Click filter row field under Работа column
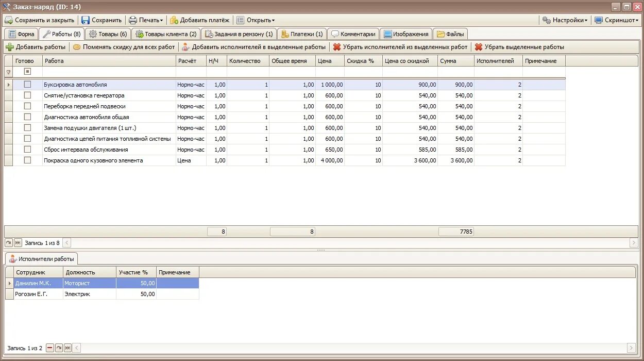 (109, 72)
